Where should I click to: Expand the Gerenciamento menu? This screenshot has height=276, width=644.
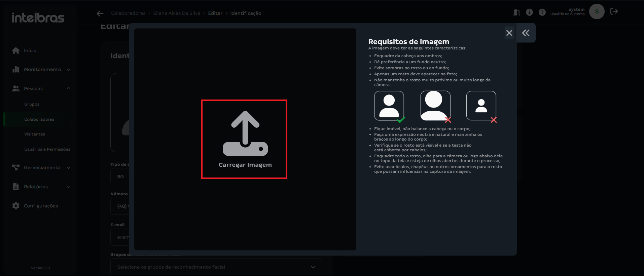click(42, 167)
